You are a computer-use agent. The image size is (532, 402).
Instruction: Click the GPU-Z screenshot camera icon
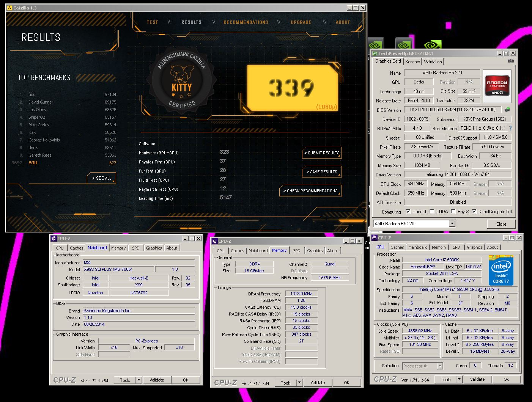point(511,61)
